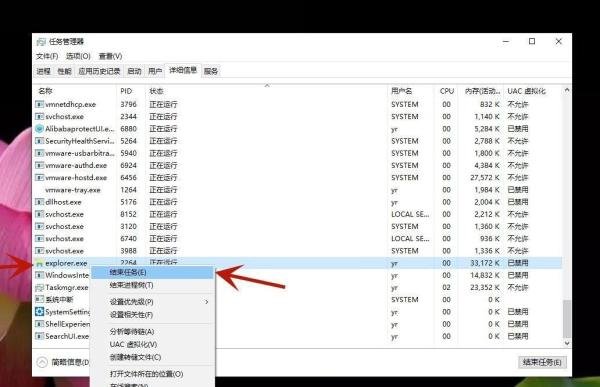Screen dimensions: 600x387
Task: Sort by the 状态 column header
Action: coord(266,91)
